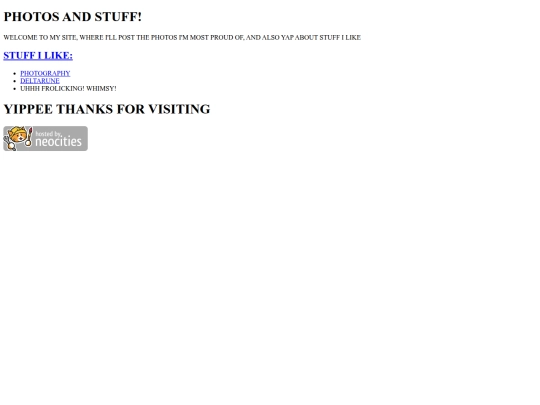Viewport: 540px width, 405px height.
Task: Click the word STUFF! in the page title
Action: pyautogui.click(x=118, y=17)
